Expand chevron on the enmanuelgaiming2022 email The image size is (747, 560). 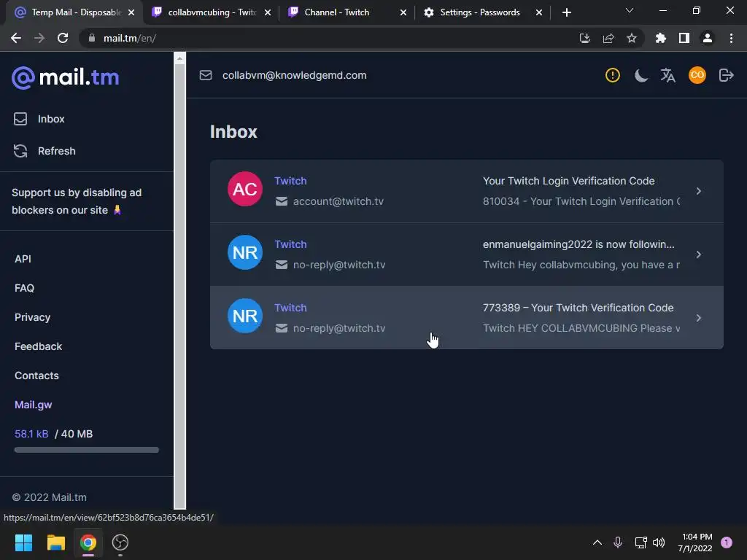click(x=698, y=254)
